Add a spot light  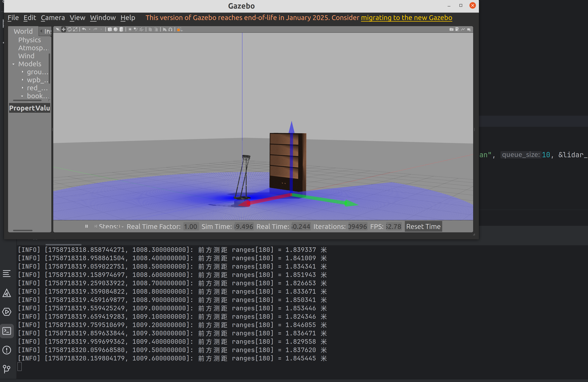[x=136, y=29]
